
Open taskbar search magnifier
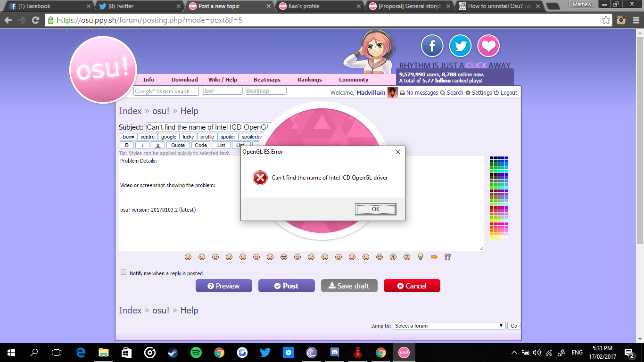[34, 353]
